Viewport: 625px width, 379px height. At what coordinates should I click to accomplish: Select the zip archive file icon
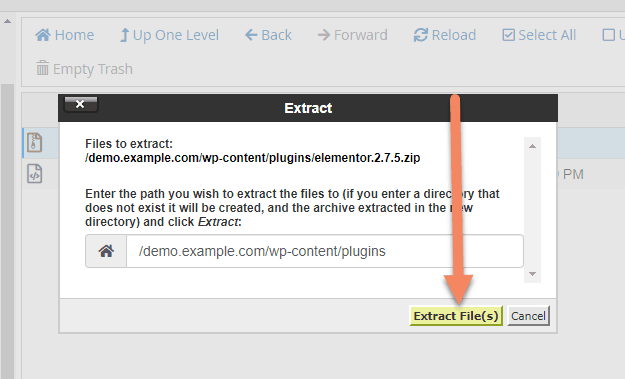34,143
